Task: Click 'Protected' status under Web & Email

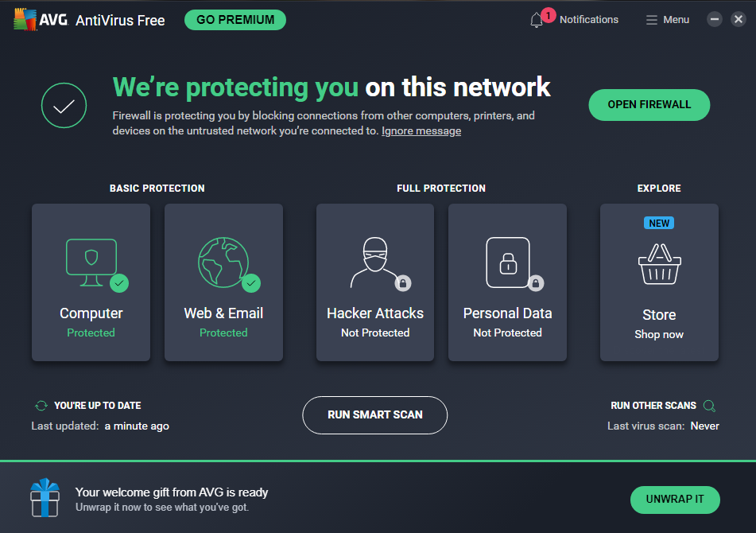Action: point(223,333)
